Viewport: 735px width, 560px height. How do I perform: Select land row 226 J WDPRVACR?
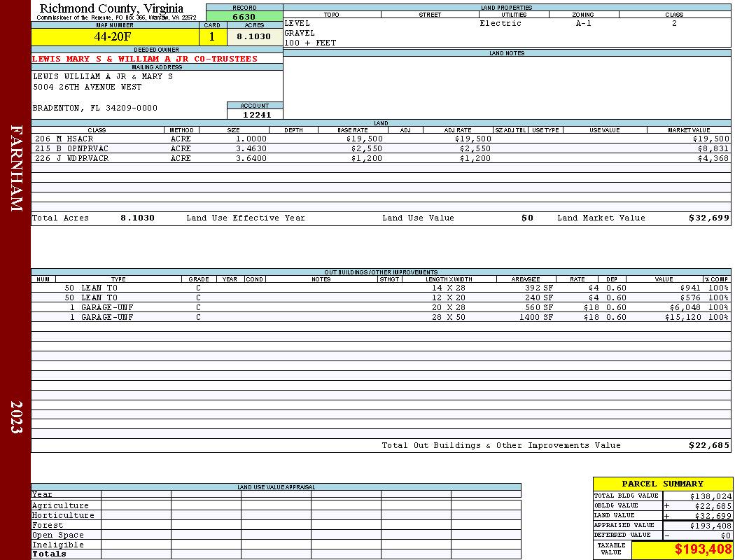point(381,158)
